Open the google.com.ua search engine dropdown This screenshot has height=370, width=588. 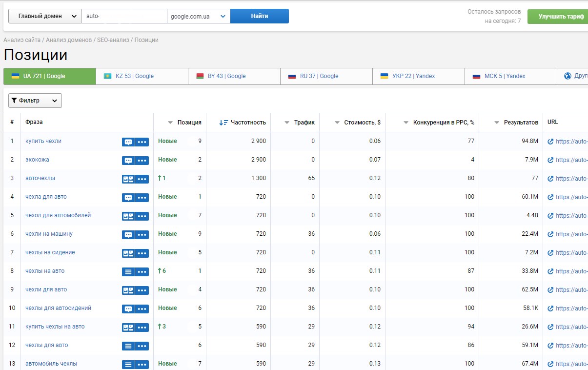199,16
